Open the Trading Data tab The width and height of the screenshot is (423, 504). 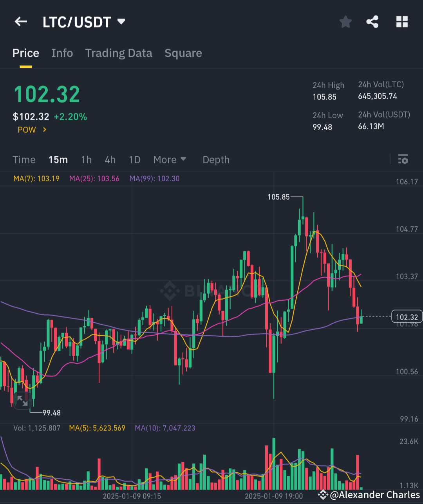pyautogui.click(x=119, y=53)
